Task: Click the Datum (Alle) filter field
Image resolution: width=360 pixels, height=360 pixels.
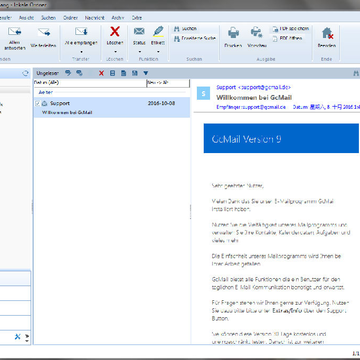Action: tap(90, 83)
